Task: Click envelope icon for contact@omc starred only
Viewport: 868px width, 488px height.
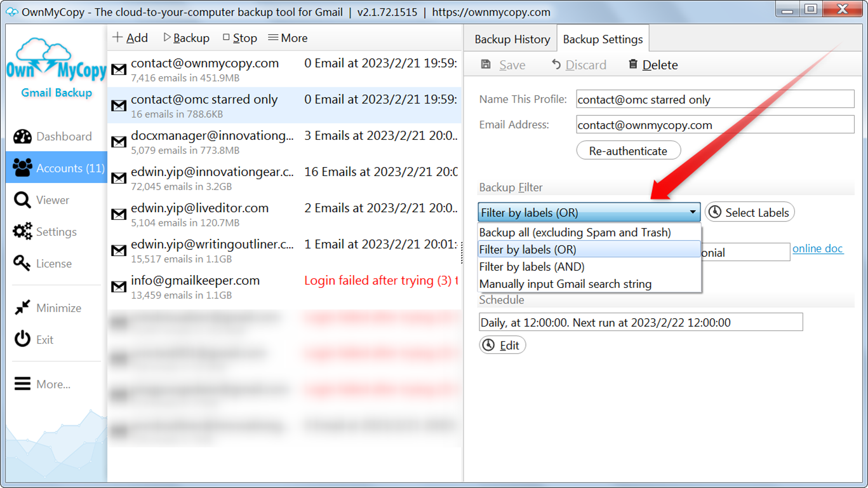Action: coord(119,105)
